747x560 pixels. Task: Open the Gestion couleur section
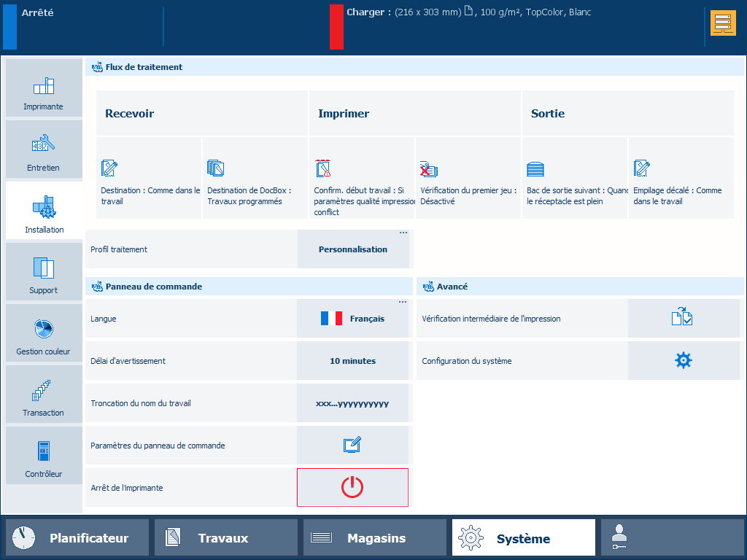click(44, 334)
